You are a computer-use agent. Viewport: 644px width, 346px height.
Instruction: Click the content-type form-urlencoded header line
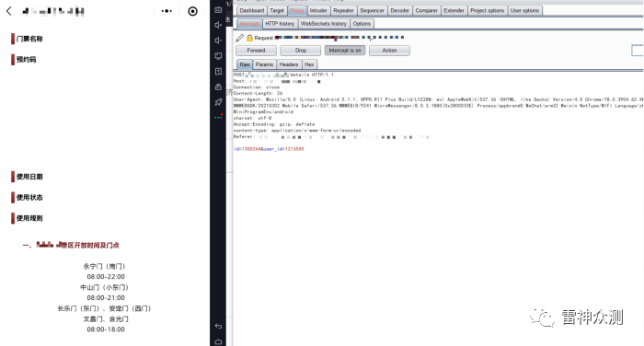click(297, 131)
